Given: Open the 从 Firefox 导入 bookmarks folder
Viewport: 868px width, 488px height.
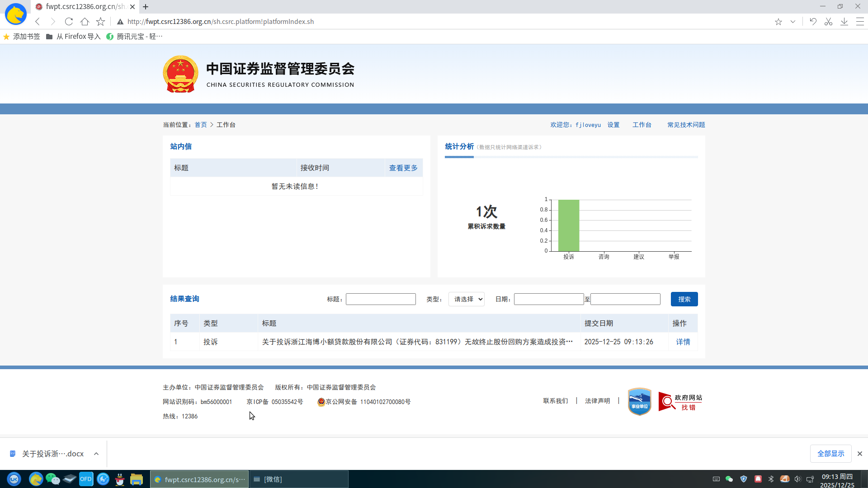Looking at the screenshot, I should pyautogui.click(x=73, y=37).
